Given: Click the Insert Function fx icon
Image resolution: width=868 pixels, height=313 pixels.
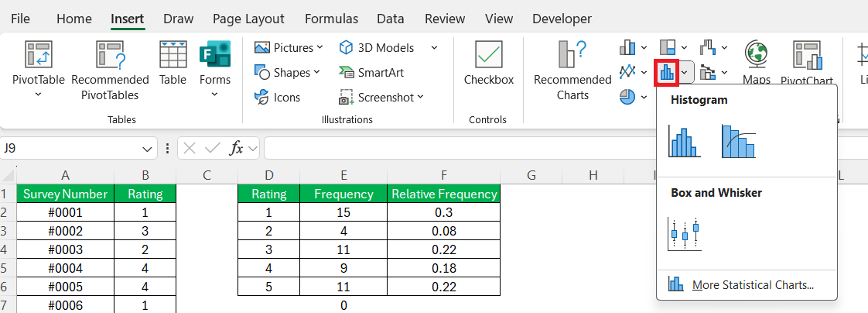Looking at the screenshot, I should (237, 148).
